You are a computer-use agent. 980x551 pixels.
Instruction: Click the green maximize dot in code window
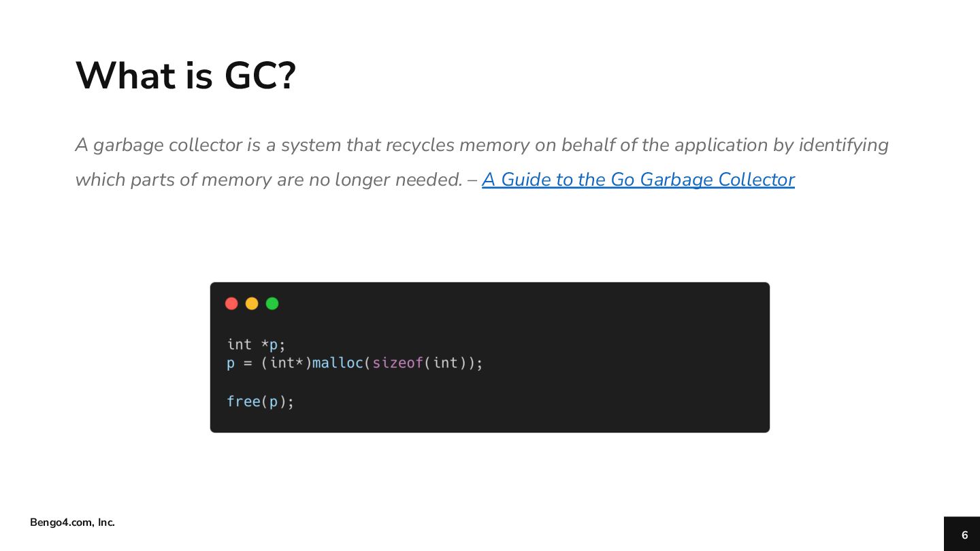[272, 303]
